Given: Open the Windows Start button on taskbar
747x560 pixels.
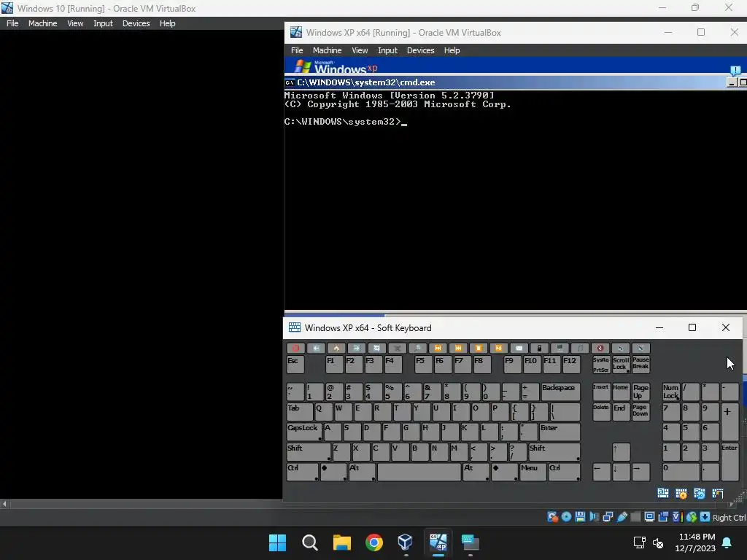Looking at the screenshot, I should point(277,542).
